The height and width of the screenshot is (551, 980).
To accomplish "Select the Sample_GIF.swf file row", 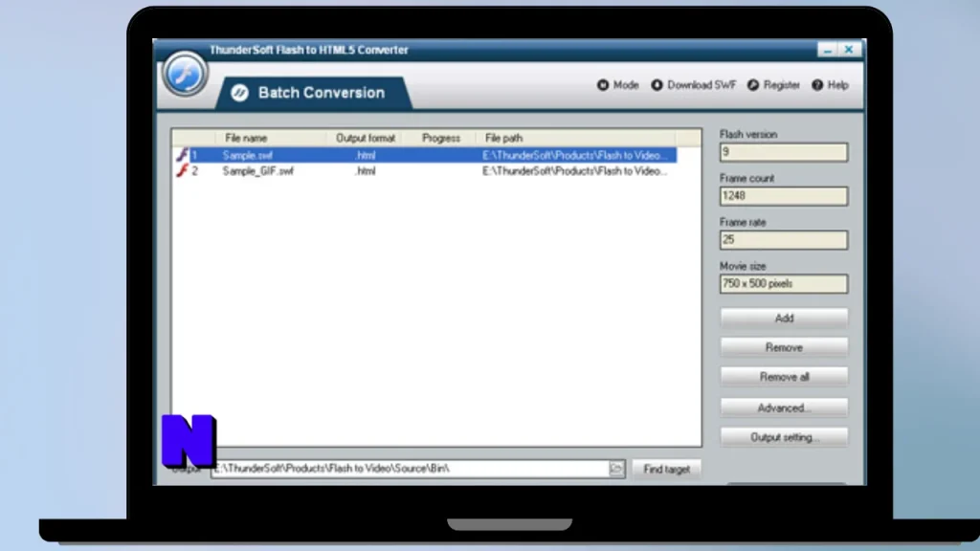I will coord(426,170).
